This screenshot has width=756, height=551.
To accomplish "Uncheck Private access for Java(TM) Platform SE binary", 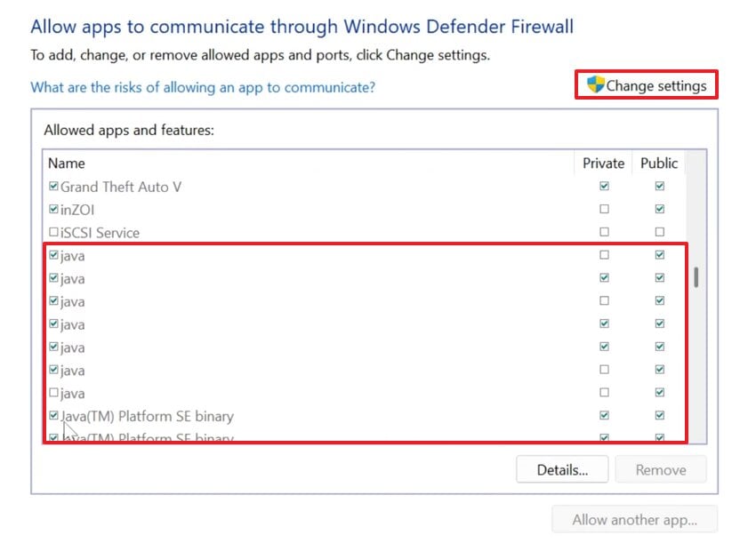I will 604,415.
